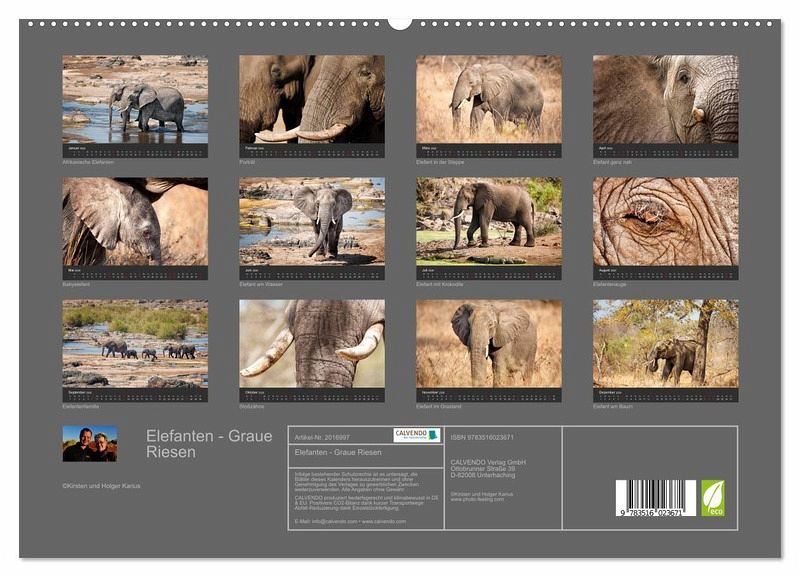Viewport: 800px width, 577px height.
Task: Open the 'Babyelefant' May thumbnail
Action: coord(135,222)
